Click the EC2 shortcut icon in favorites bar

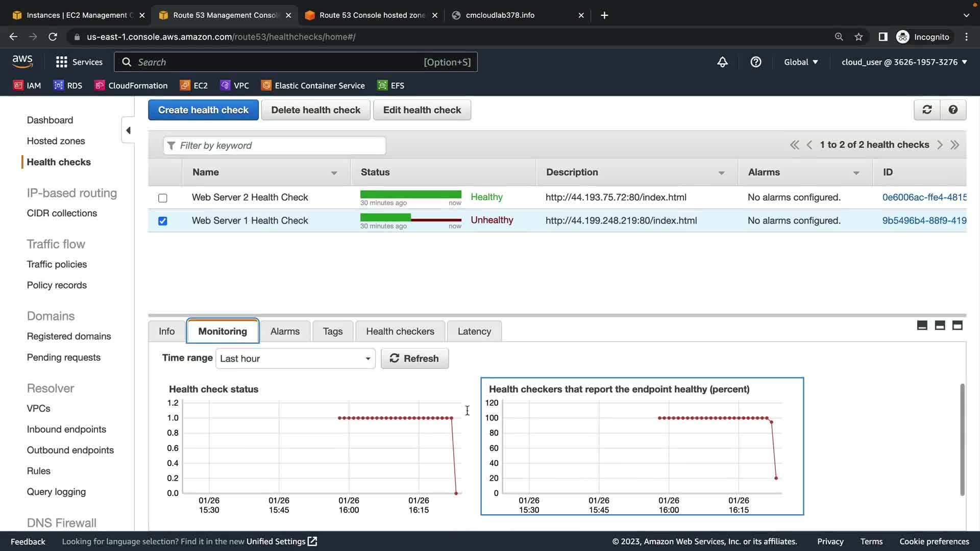pos(185,86)
